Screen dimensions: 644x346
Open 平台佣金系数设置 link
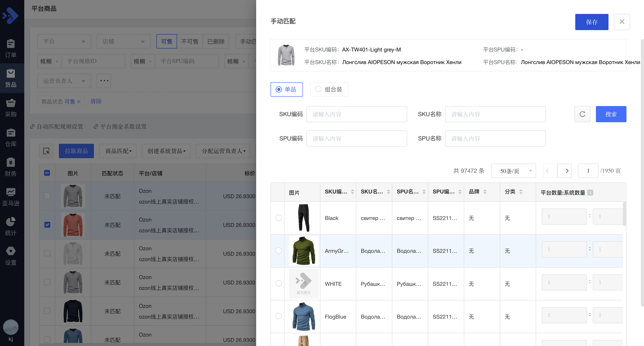coord(120,126)
